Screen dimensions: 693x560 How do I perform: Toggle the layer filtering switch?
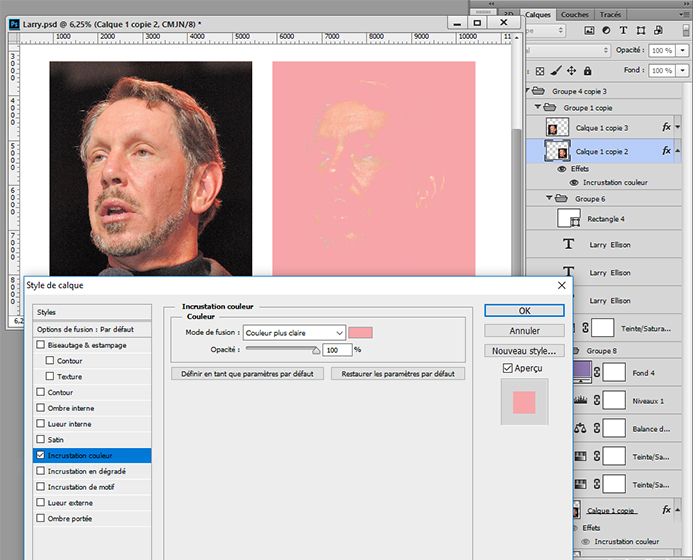686,30
